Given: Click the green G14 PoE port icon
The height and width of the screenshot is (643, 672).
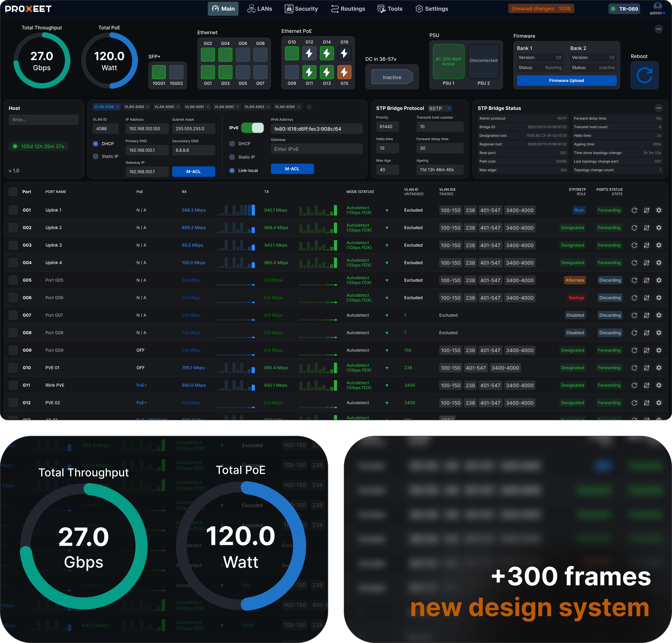Looking at the screenshot, I should pyautogui.click(x=327, y=53).
